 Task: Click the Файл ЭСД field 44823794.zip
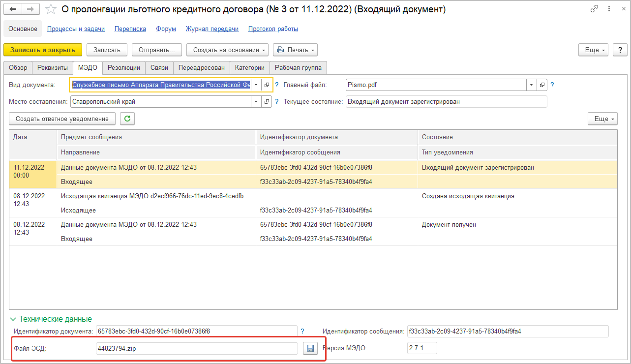point(197,348)
